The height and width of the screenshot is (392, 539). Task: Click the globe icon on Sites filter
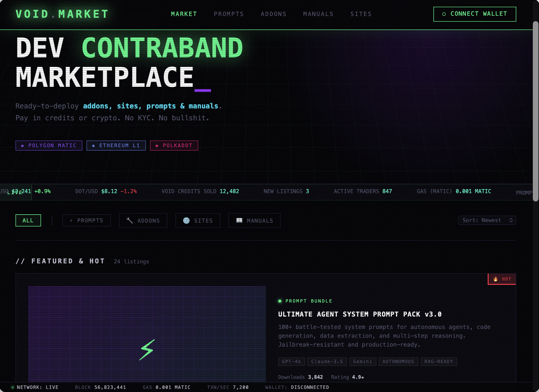pyautogui.click(x=186, y=220)
